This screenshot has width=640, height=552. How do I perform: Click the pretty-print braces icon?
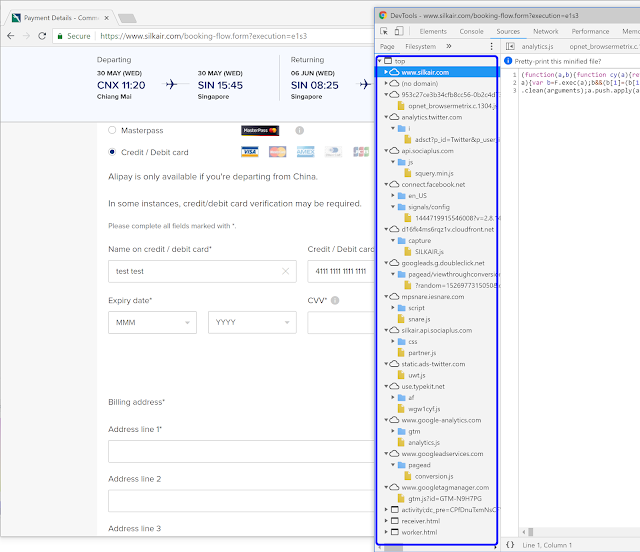(510, 545)
